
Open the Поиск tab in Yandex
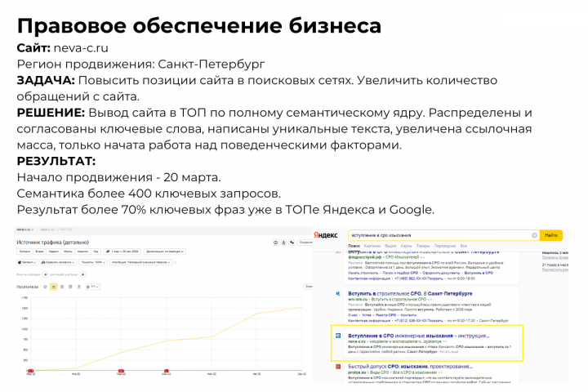(354, 246)
